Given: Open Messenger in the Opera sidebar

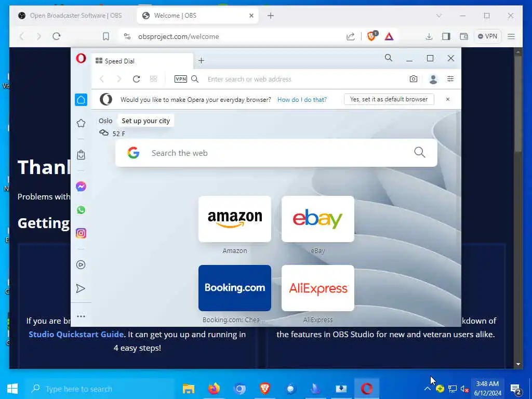Looking at the screenshot, I should pos(81,187).
